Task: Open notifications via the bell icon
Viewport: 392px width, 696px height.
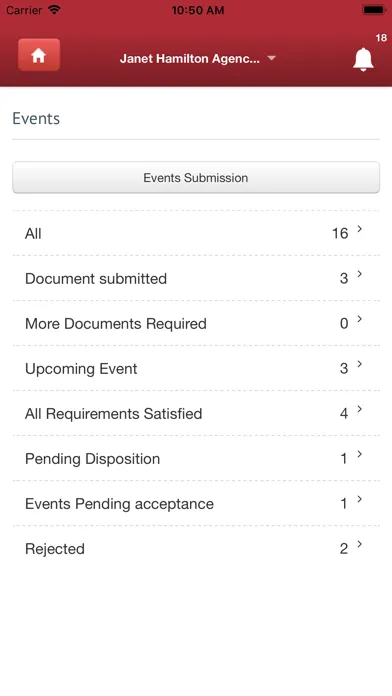Action: (363, 59)
